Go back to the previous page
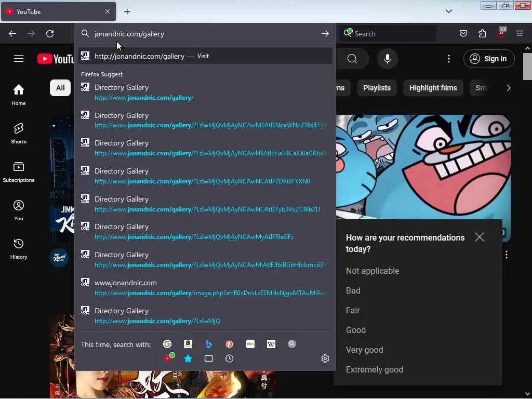The image size is (532, 399). coord(12,34)
